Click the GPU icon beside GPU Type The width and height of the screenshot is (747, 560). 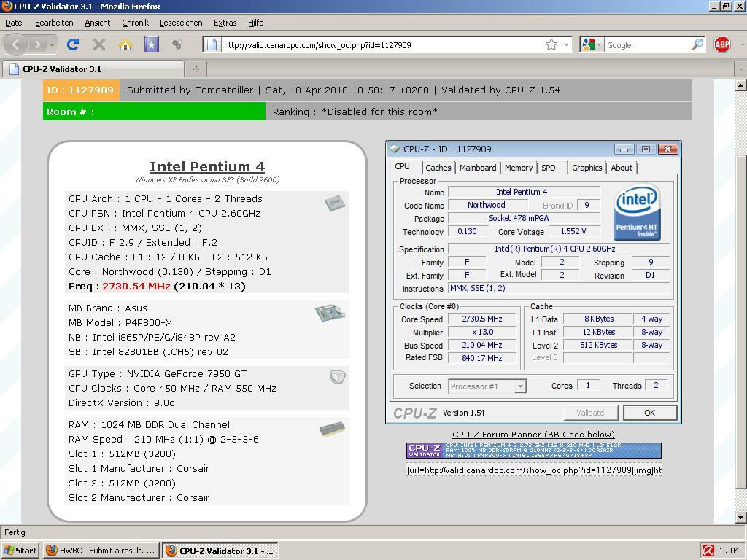pos(337,377)
